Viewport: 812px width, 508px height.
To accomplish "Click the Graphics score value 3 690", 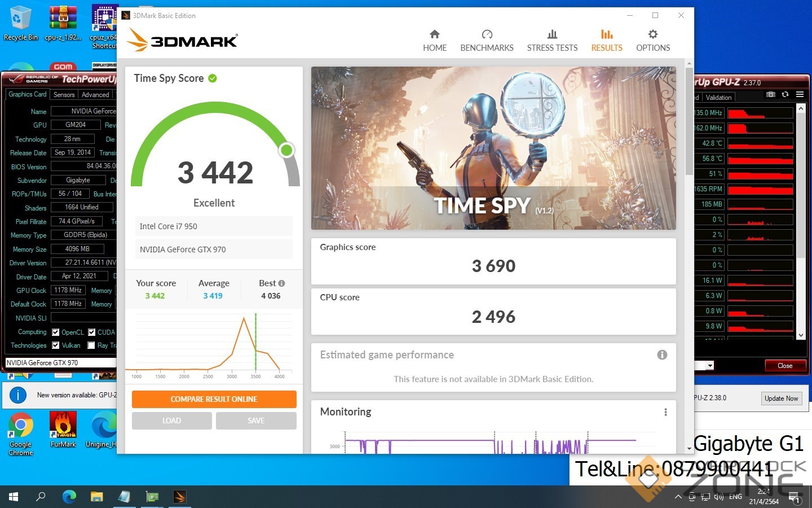I will coord(493,266).
